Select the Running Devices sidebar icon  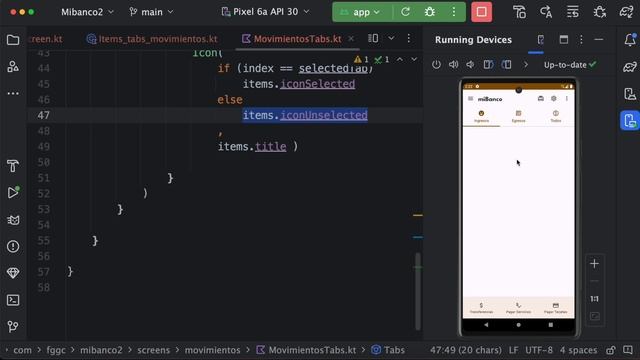(x=630, y=120)
